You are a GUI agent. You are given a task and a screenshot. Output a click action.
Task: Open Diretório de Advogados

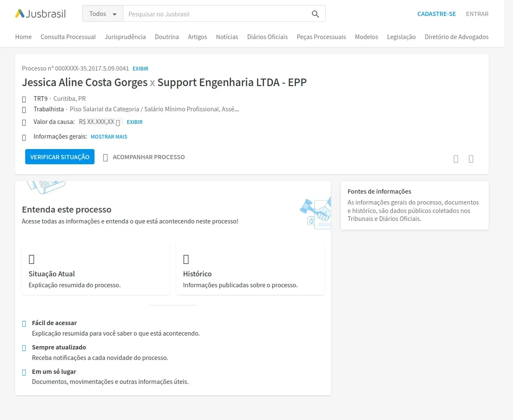pos(457,37)
